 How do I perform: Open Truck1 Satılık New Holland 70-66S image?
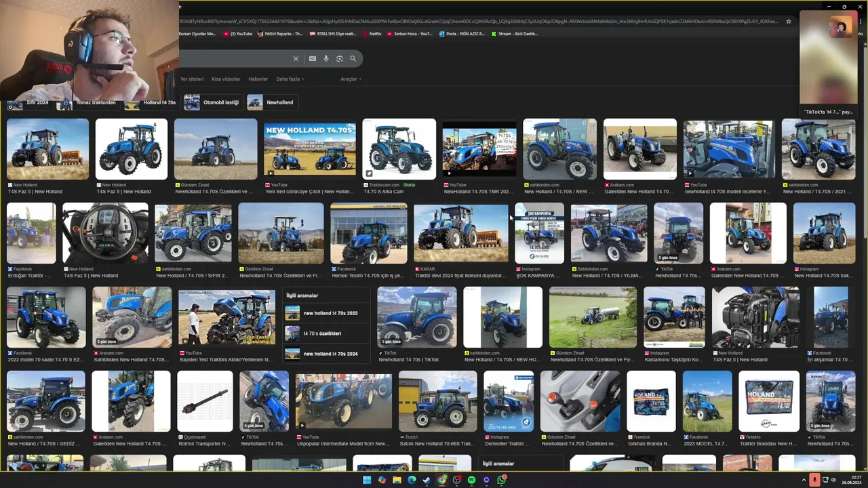[437, 401]
